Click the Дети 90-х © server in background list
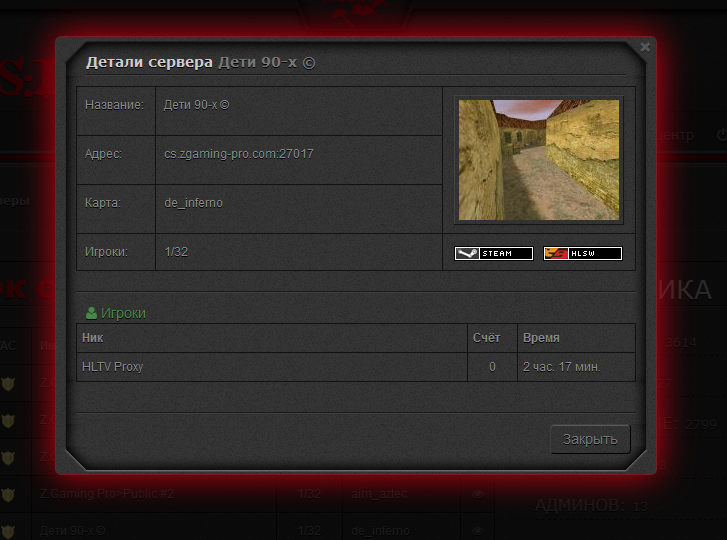This screenshot has height=540, width=727. (x=73, y=531)
